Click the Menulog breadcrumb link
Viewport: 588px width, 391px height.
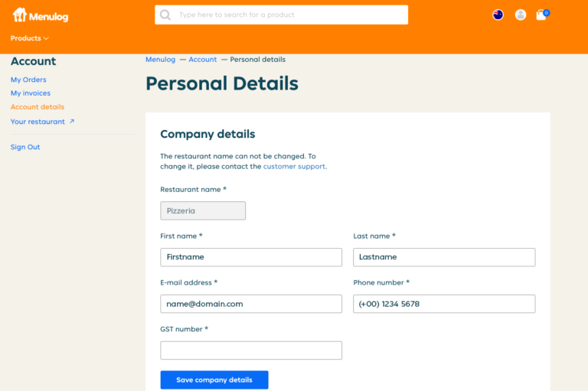point(161,60)
